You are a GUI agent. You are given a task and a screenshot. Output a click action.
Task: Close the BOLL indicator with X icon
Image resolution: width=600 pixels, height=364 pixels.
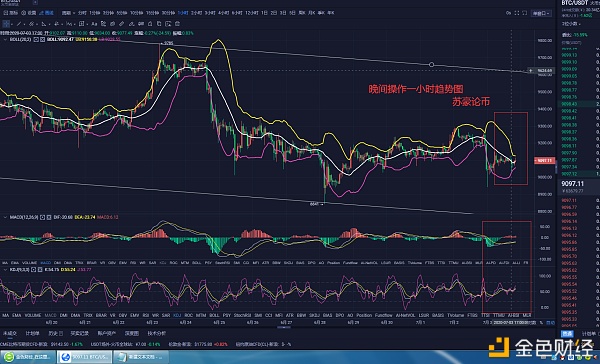(x=42, y=39)
